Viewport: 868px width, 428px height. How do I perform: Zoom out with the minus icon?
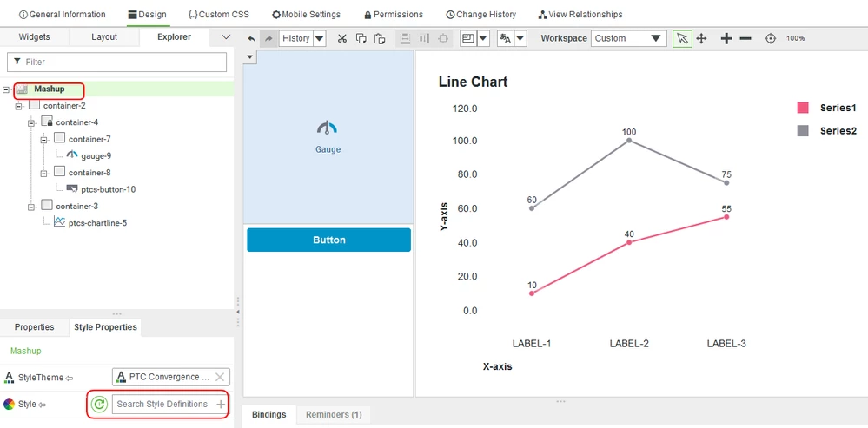coord(745,39)
